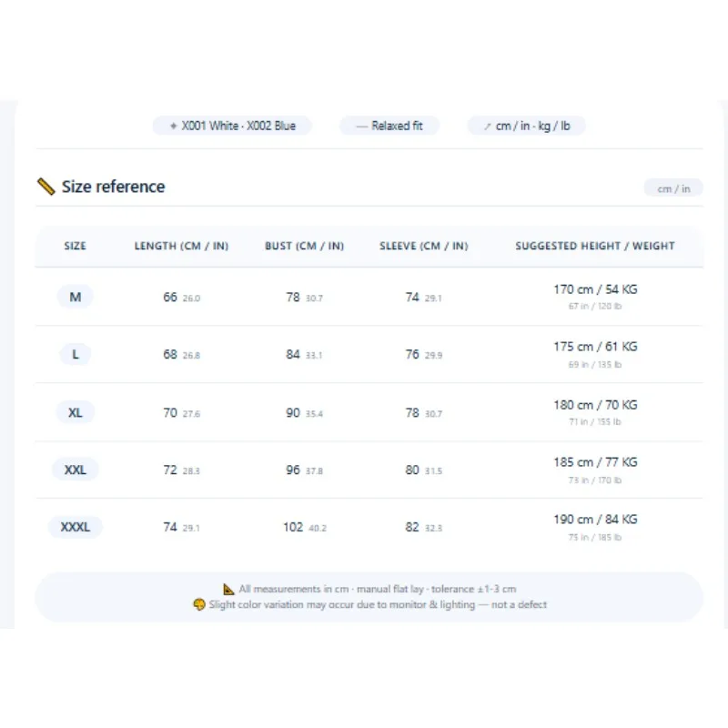Click the arrow icon before cm / in · kg / lb

point(488,126)
